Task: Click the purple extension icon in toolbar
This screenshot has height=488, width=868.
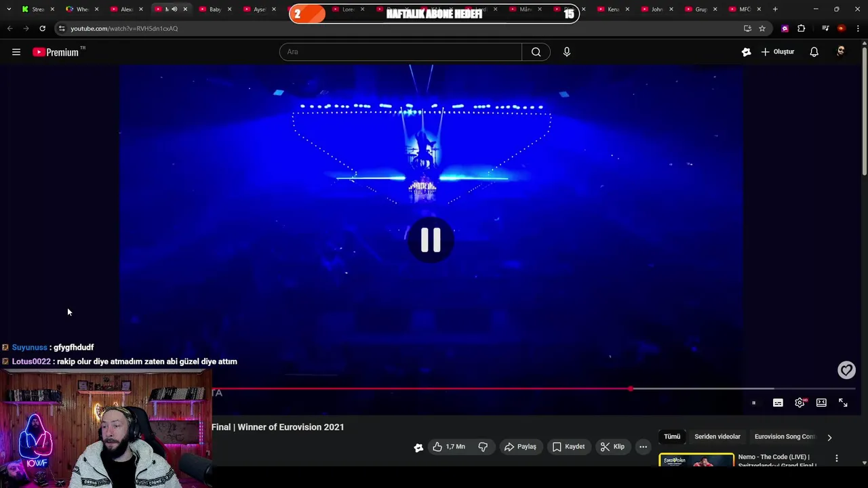Action: pos(785,28)
